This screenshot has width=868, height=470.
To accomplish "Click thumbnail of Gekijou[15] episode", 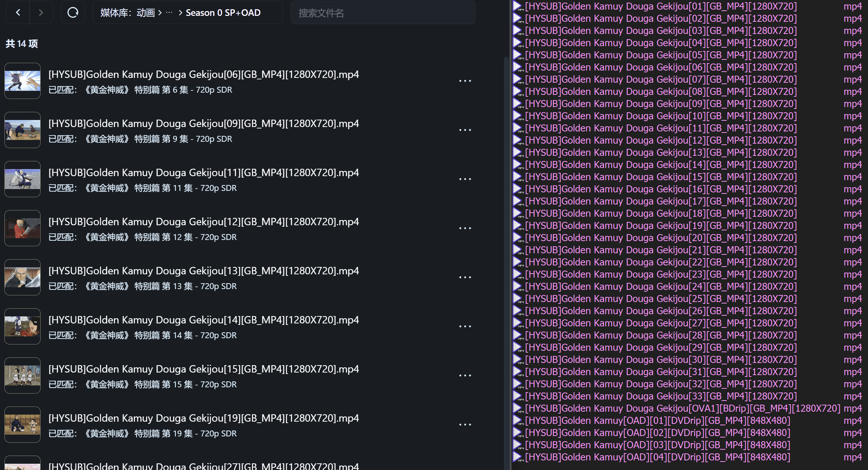I will 23,375.
